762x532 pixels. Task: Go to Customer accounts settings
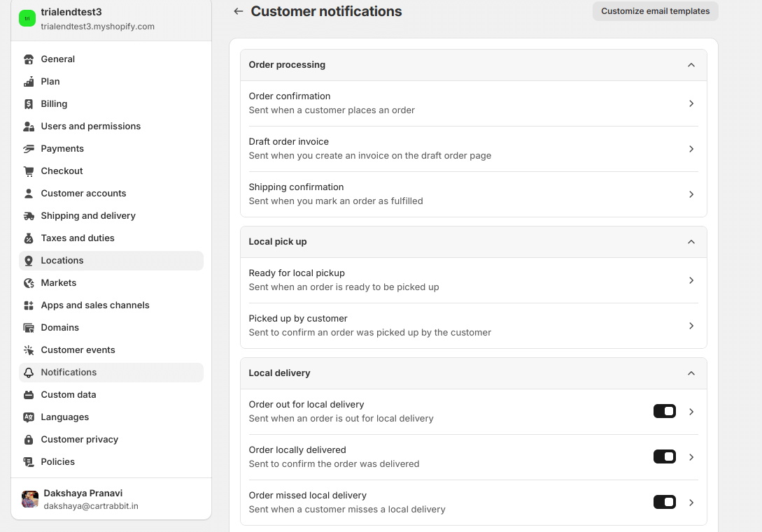(x=83, y=194)
